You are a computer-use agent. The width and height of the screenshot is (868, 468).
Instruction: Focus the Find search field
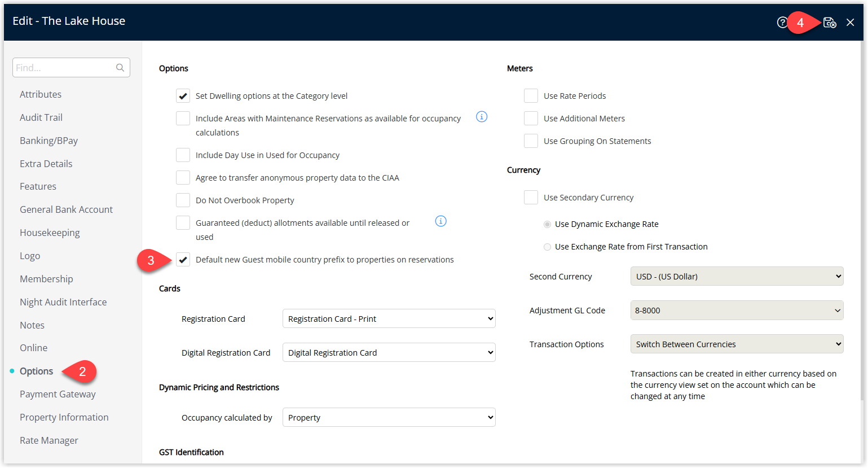coord(71,68)
